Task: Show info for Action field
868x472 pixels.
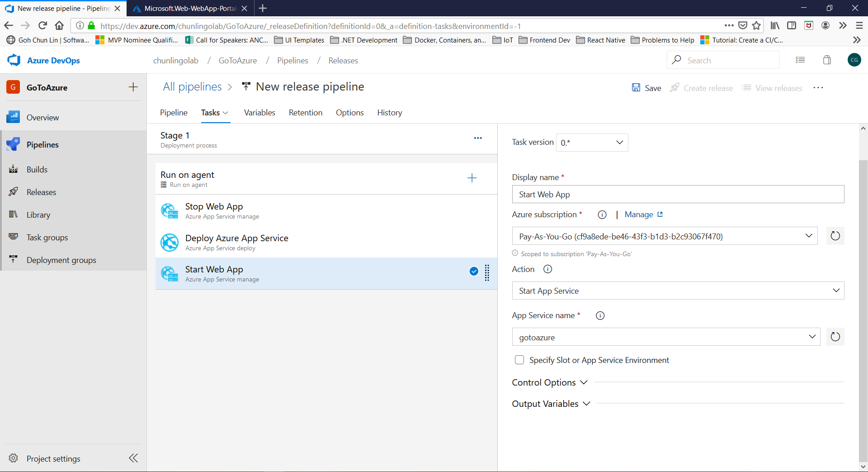Action: 547,269
